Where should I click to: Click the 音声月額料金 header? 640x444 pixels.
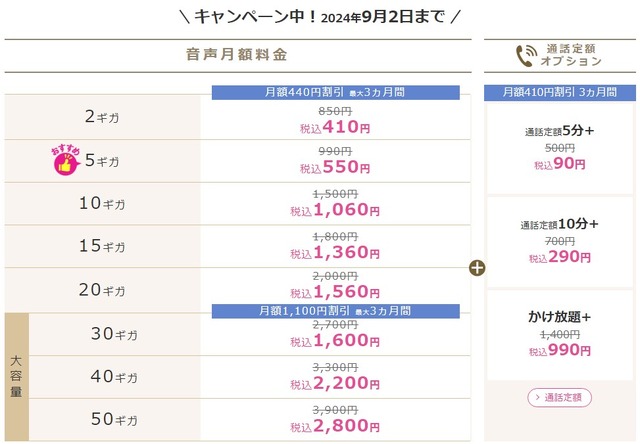(x=237, y=55)
